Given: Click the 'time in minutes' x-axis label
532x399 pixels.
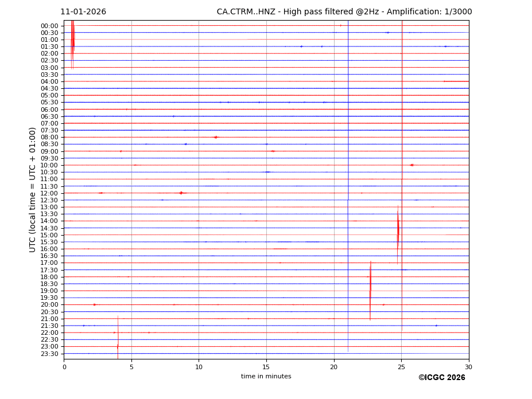Looking at the screenshot, I should [x=266, y=377].
